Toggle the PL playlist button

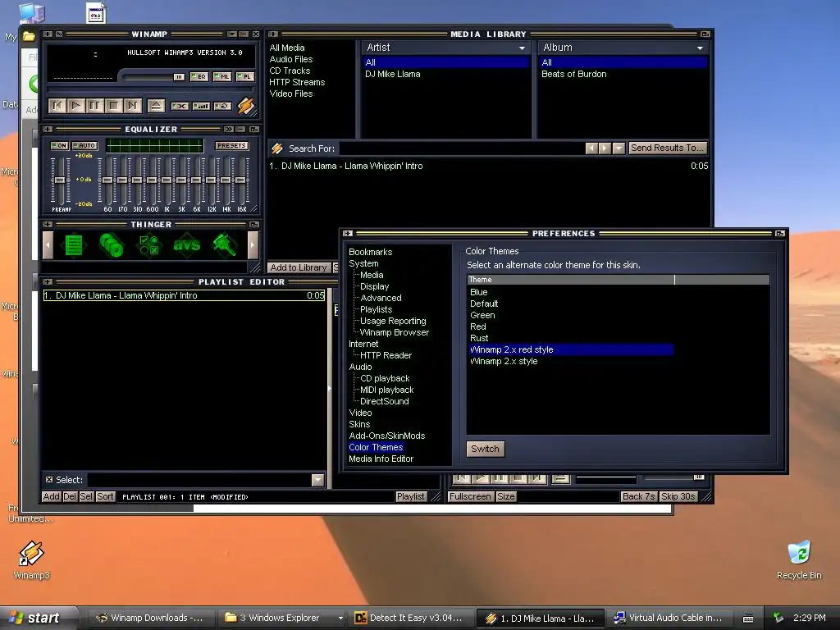244,76
